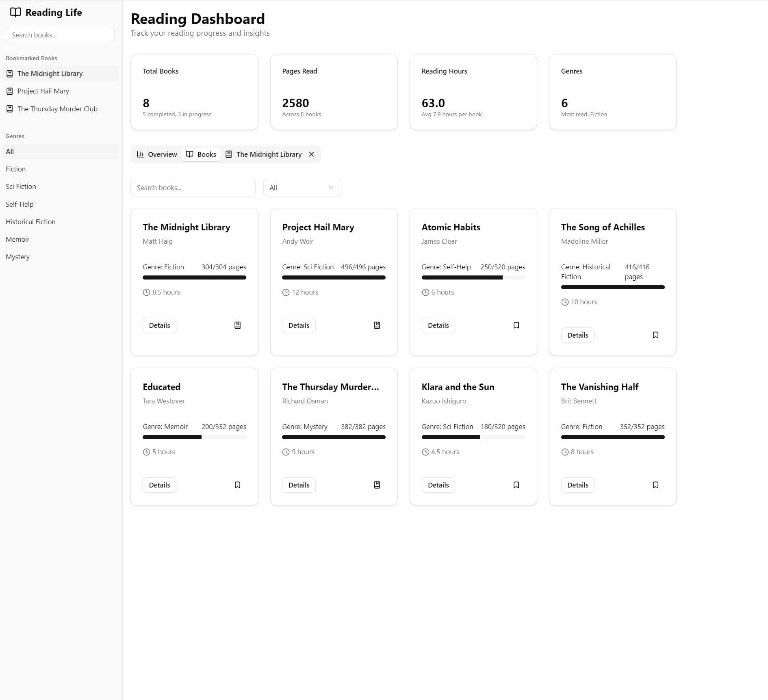Image resolution: width=768 pixels, height=700 pixels.
Task: Click bookmark icon on The Vanishing Half
Action: coord(655,485)
